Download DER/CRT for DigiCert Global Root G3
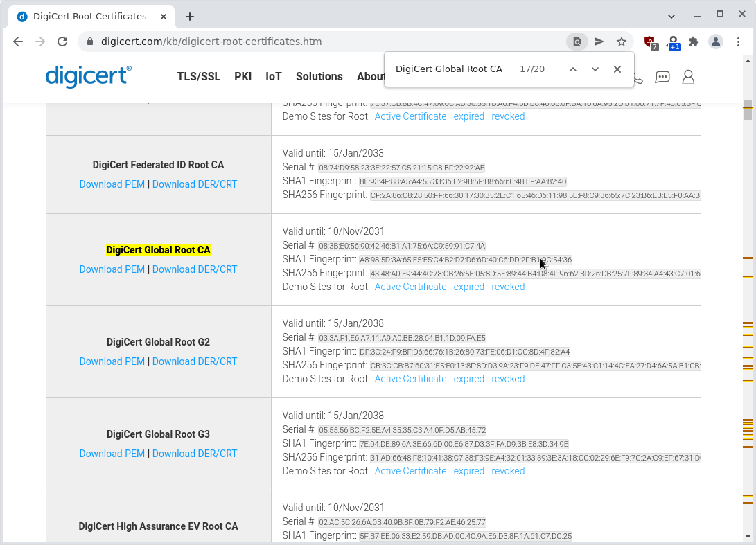 (x=195, y=454)
